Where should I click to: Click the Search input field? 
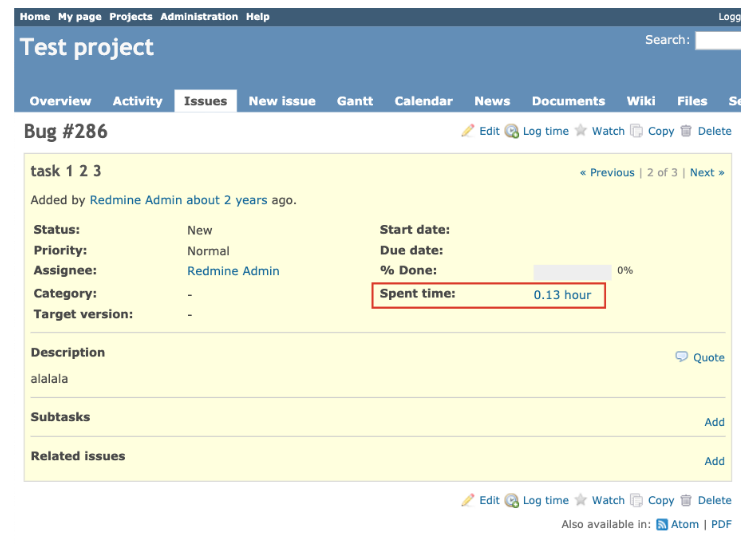coord(722,41)
